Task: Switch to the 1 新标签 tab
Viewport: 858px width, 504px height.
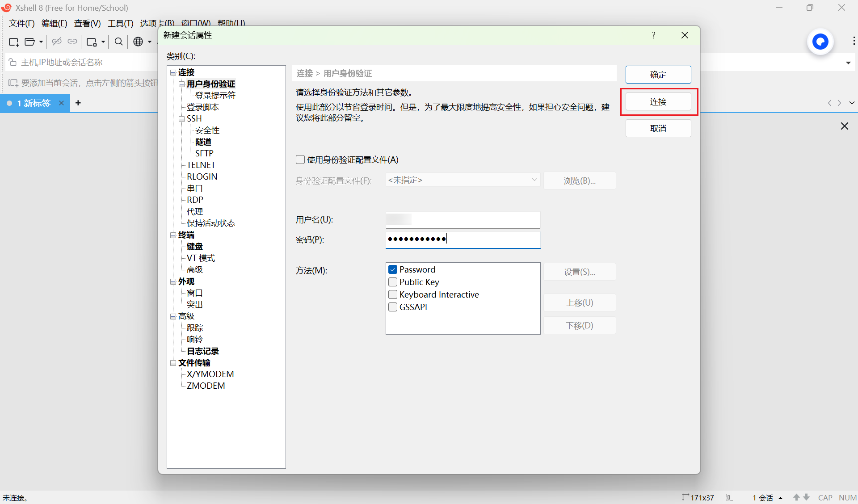Action: point(34,103)
